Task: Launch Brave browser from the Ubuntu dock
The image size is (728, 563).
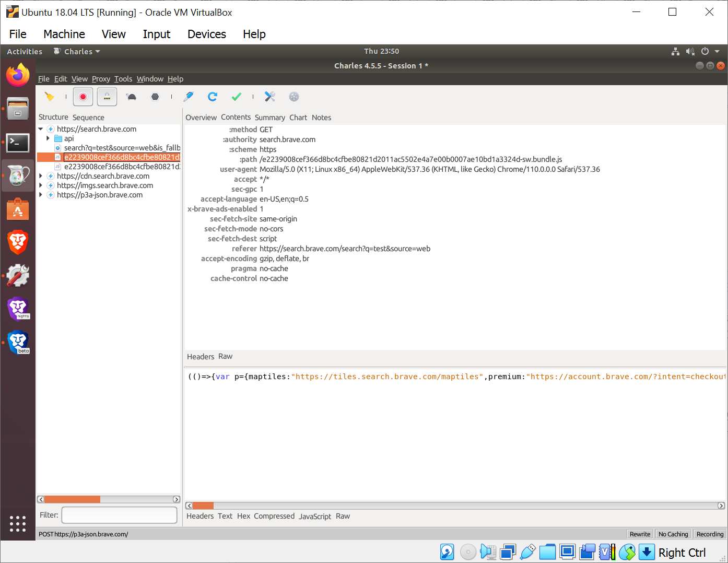Action: pos(18,242)
